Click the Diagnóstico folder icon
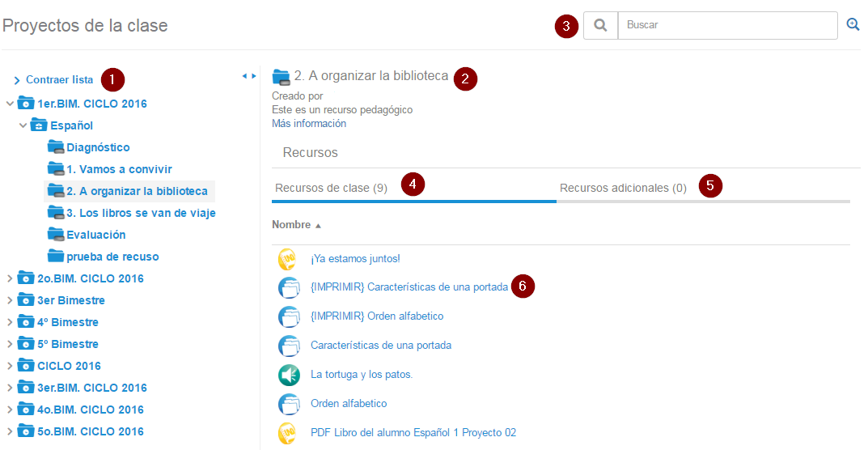 tap(56, 147)
